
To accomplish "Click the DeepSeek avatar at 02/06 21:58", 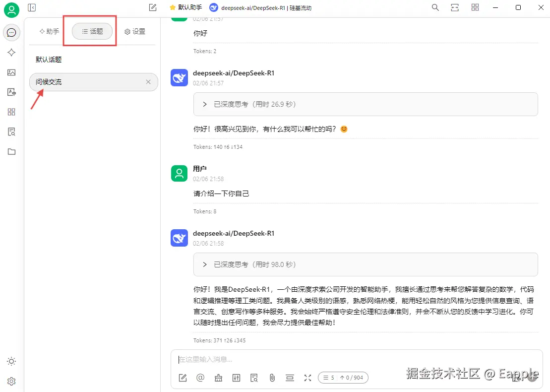I will pyautogui.click(x=179, y=238).
